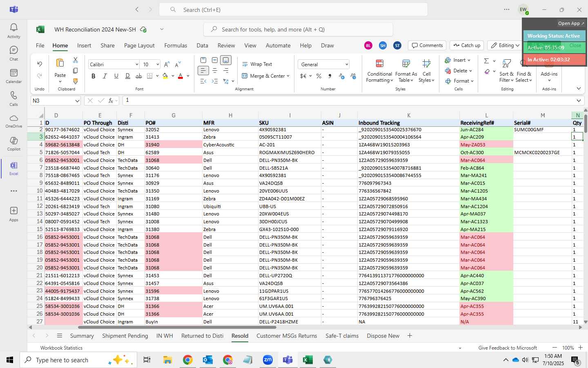Toggle Strikethrough formatting
The width and height of the screenshot is (588, 368).
point(139,76)
